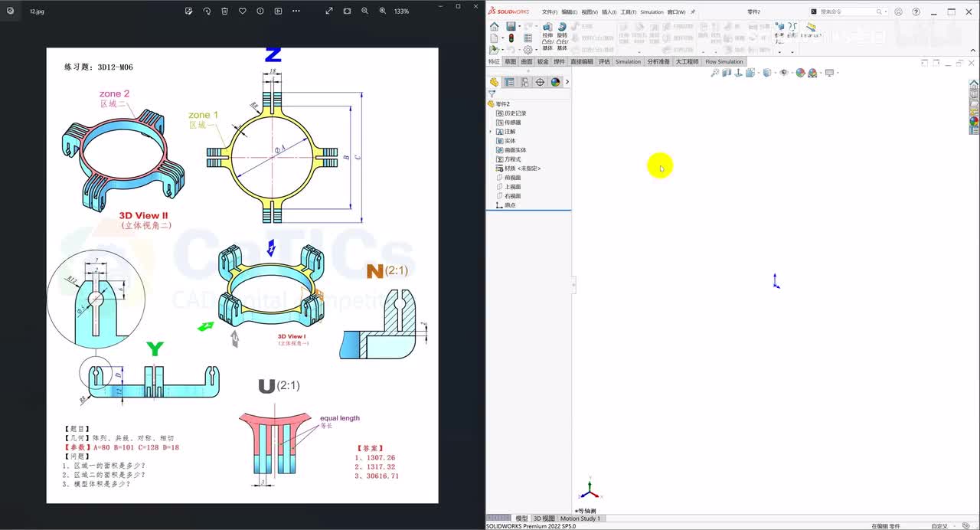The width and height of the screenshot is (980, 530).
Task: Open file info panel in Photos
Action: click(260, 11)
